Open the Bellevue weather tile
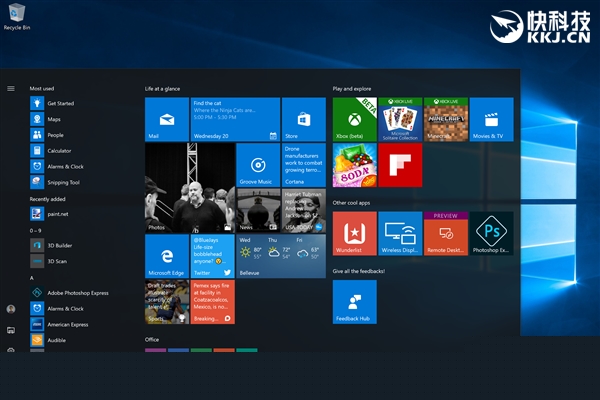The width and height of the screenshot is (600, 400). 281,256
